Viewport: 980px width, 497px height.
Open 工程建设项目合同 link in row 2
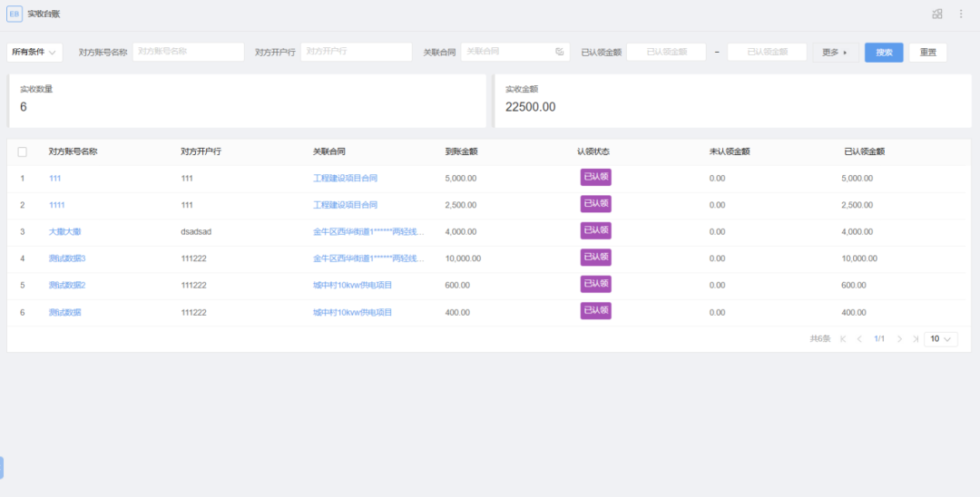(x=345, y=205)
